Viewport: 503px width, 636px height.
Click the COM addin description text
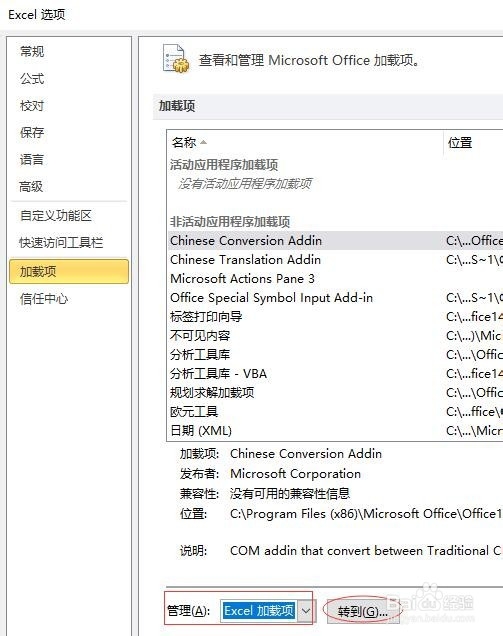(366, 551)
